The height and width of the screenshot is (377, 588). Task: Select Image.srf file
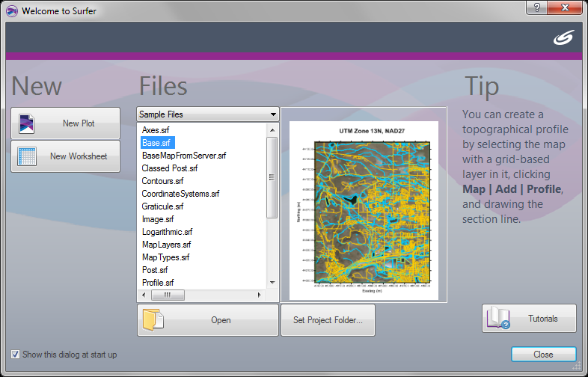158,219
